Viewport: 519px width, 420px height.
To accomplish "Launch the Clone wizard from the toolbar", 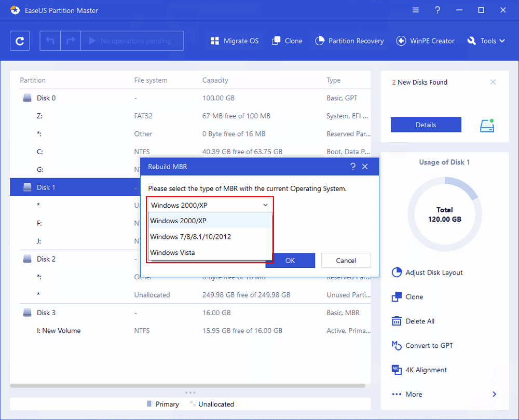I will click(287, 40).
